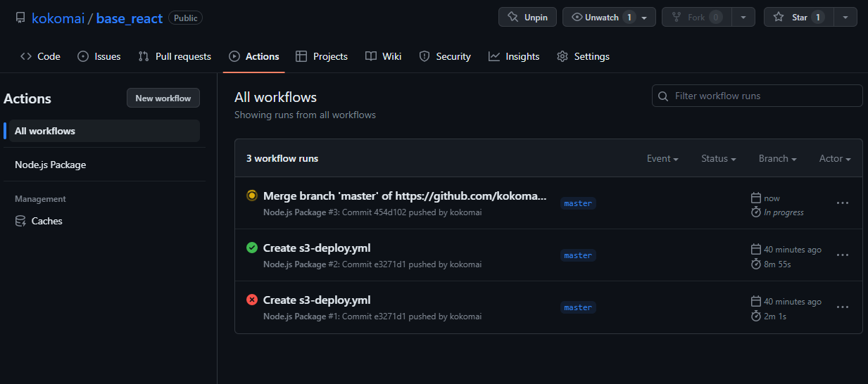This screenshot has height=384, width=868.
Task: Click the calendar icon next to 'now'
Action: point(756,198)
